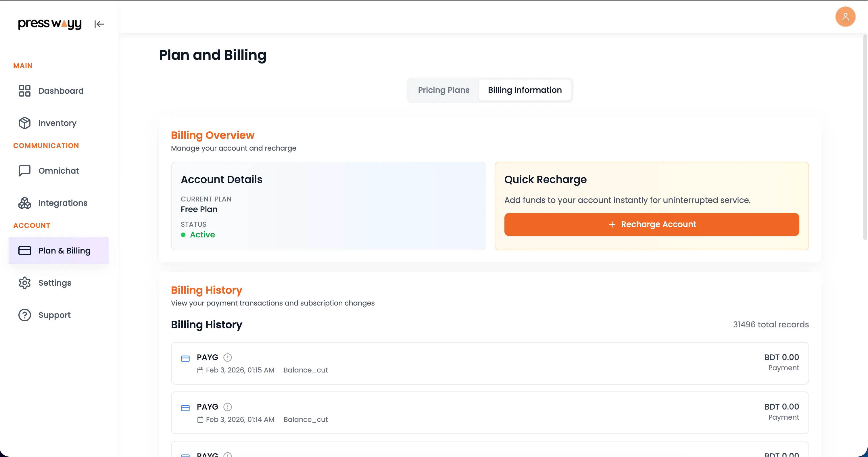868x457 pixels.
Task: Click the calendar icon on the first transaction
Action: (201, 370)
